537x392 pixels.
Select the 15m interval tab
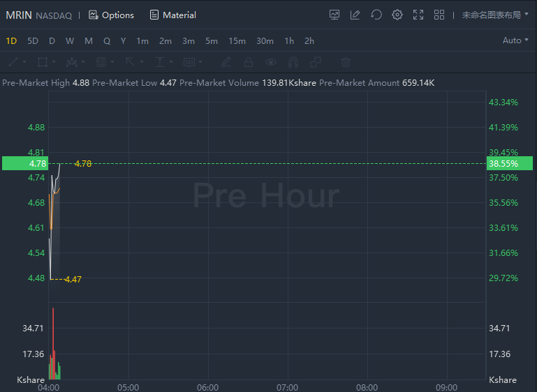(237, 41)
